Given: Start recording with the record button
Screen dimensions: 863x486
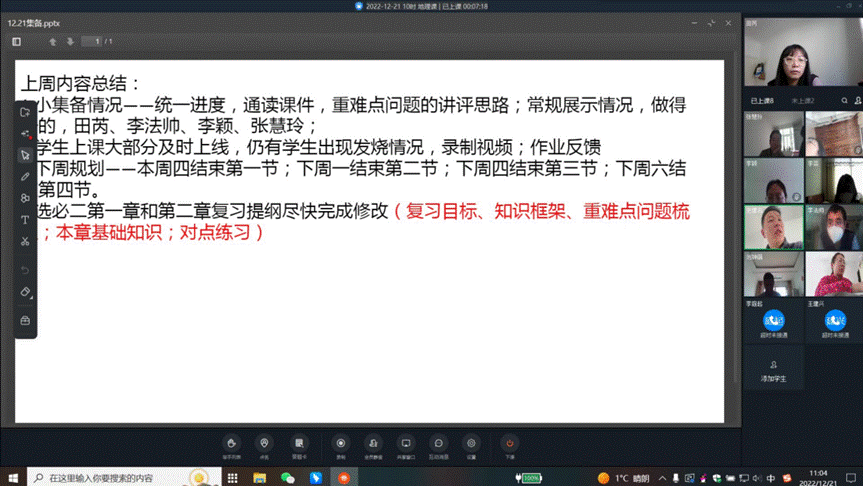Looking at the screenshot, I should tap(340, 444).
